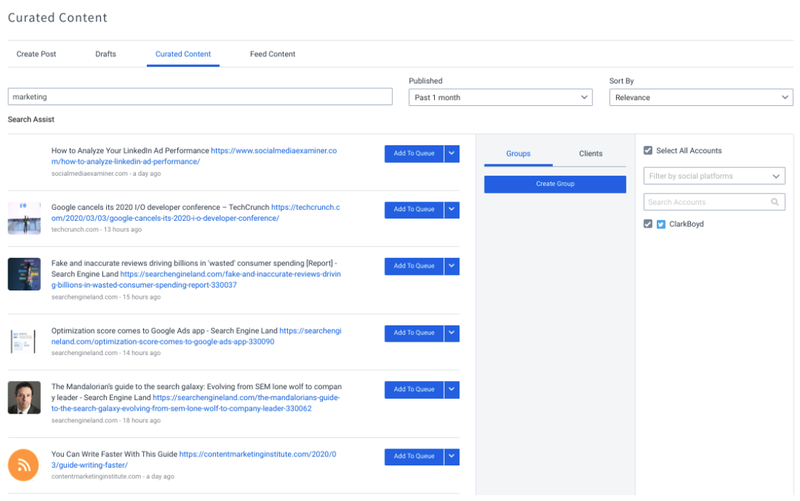Expand queue options for LinkedIn Ad Performance post
Viewport: 800px width, 501px height.
[452, 154]
